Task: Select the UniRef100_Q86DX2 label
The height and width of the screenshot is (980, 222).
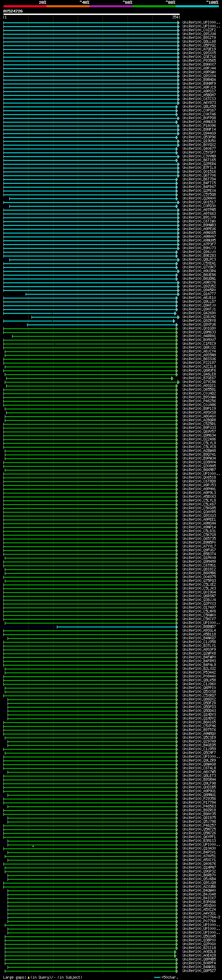Action: pyautogui.click(x=199, y=699)
